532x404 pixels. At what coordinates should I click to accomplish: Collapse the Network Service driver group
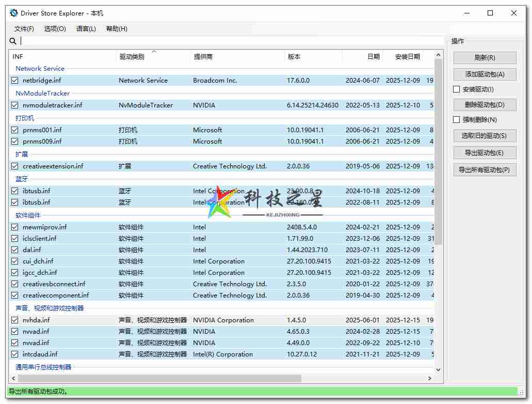click(40, 68)
